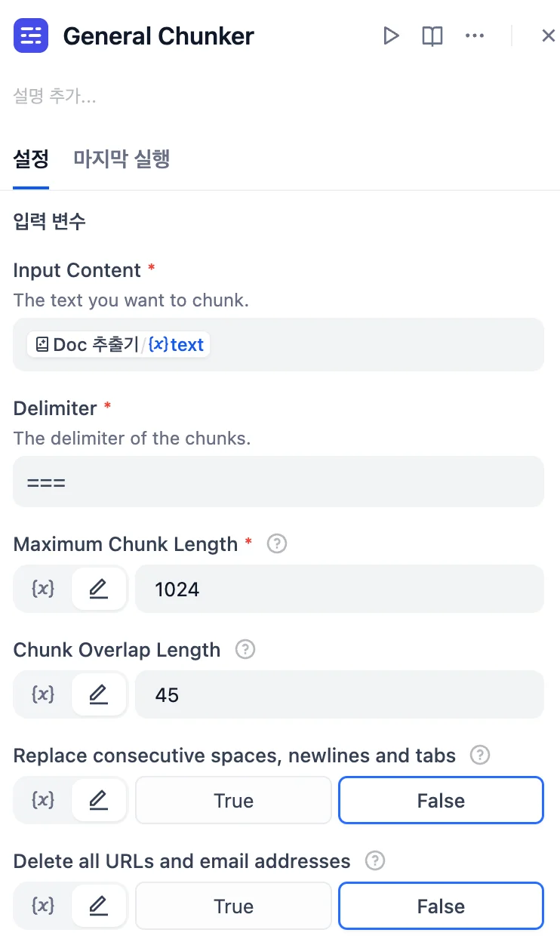Set Replace consecutive spaces to False
Viewport: 560px width, 945px height.
(441, 800)
